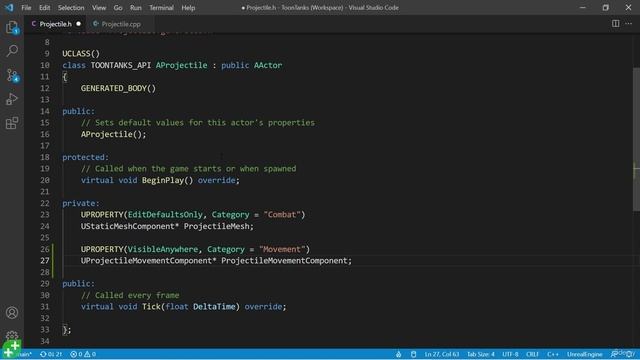Click the "Movement" category string
640x360 pixels.
point(282,249)
